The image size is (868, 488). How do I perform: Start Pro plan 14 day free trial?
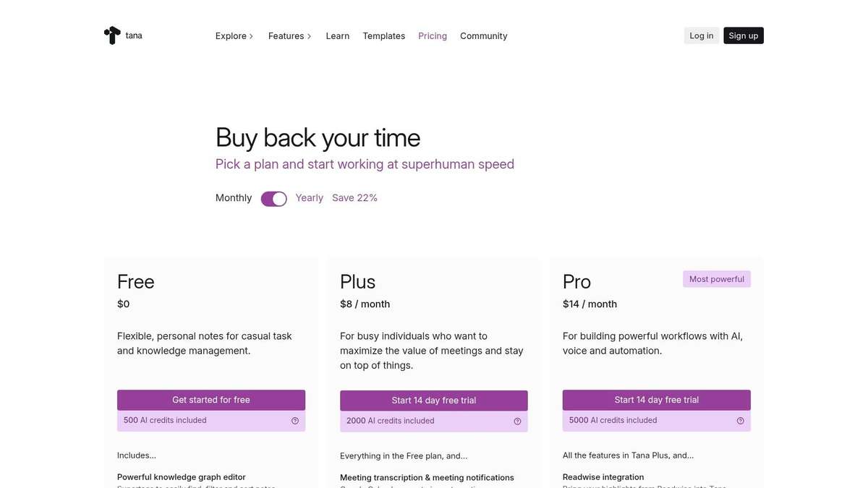click(x=657, y=400)
